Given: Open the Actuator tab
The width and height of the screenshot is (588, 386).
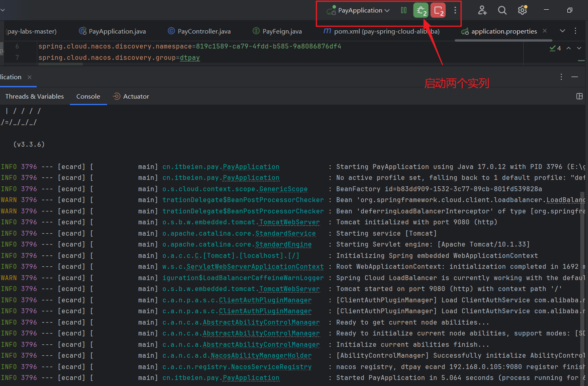Looking at the screenshot, I should [x=131, y=97].
